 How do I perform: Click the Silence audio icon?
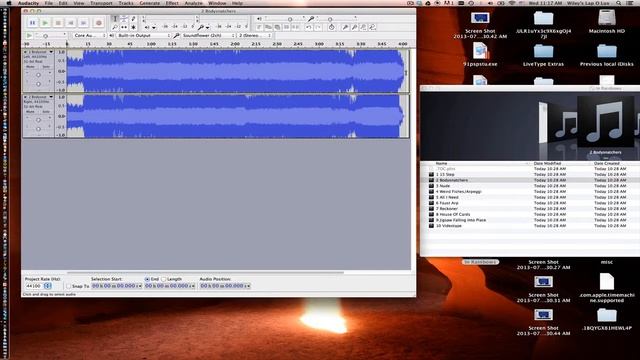click(296, 27)
